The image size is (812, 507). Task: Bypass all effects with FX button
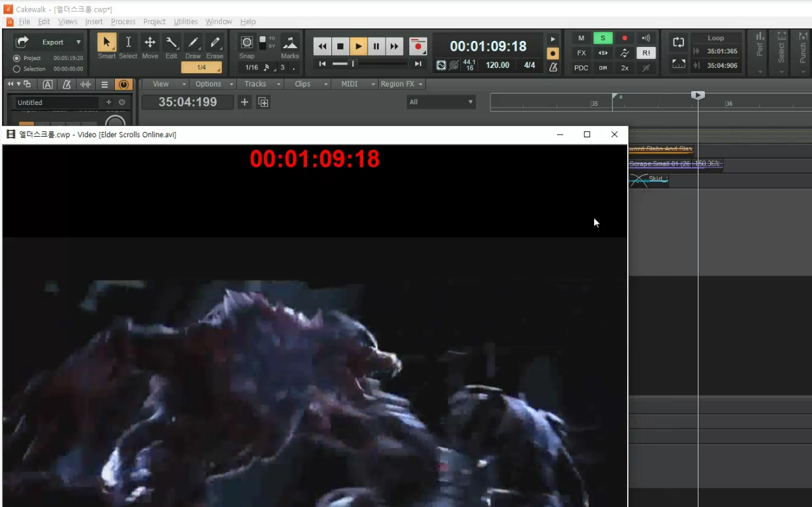tap(582, 53)
